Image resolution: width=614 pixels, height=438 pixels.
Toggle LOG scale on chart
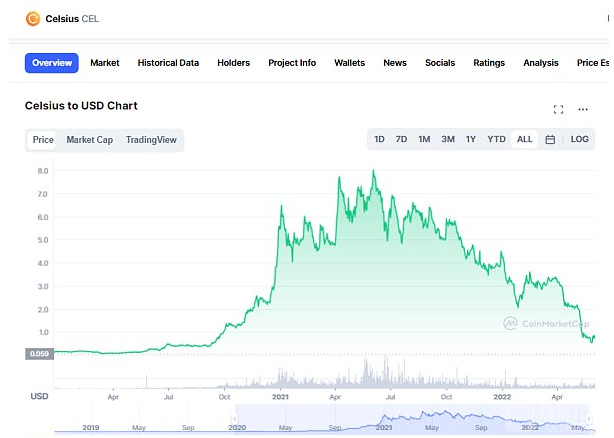[x=579, y=139]
